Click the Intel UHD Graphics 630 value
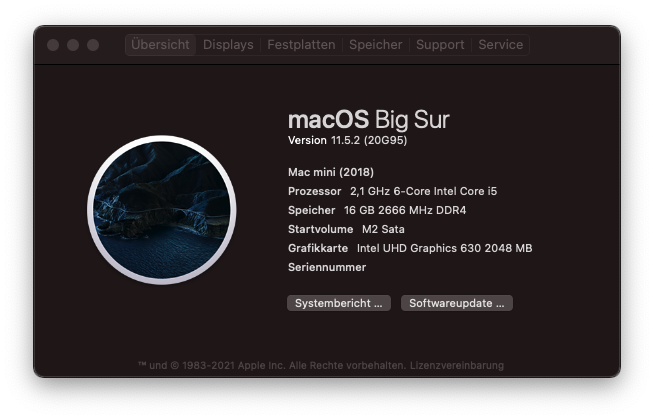The height and width of the screenshot is (419, 654). coord(444,248)
